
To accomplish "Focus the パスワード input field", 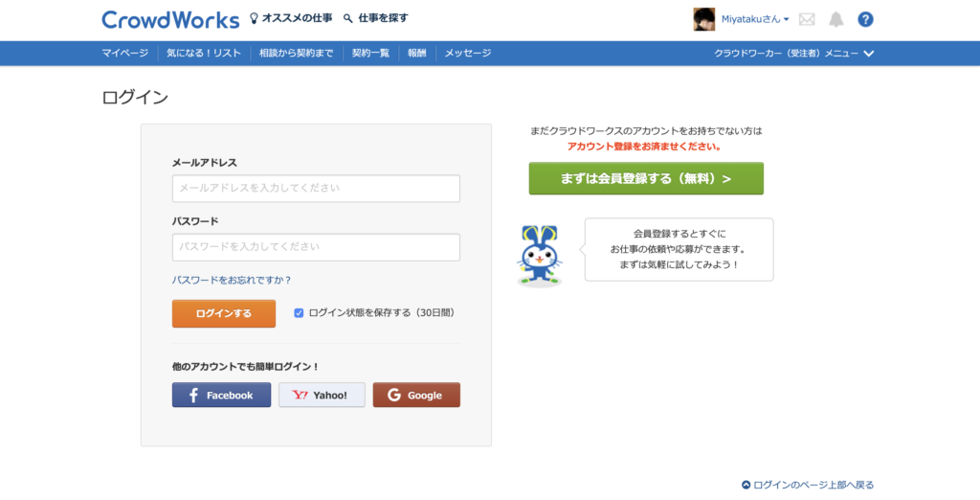I will (x=316, y=247).
